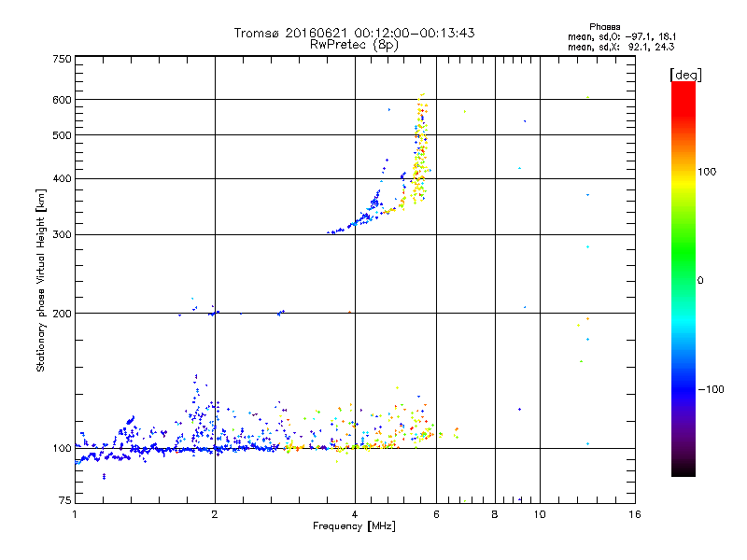This screenshot has width=747, height=560.
Task: Select the 'RwPretec (8p)' subtitle text
Action: pyautogui.click(x=354, y=45)
